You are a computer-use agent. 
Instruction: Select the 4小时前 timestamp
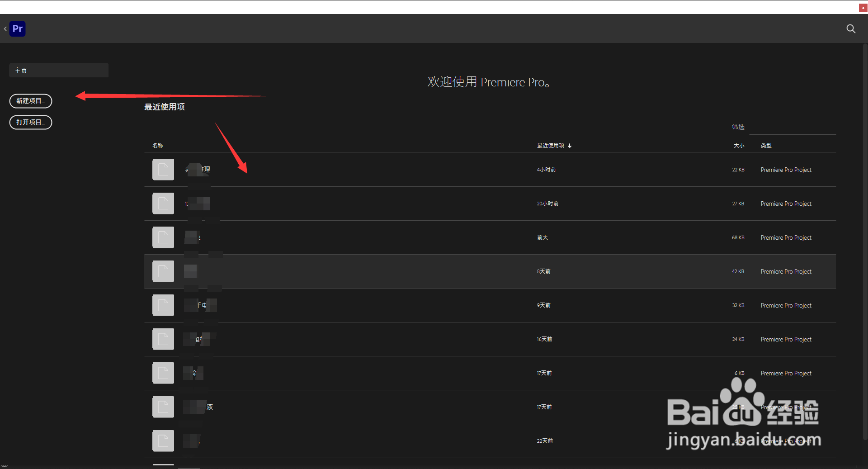point(546,170)
